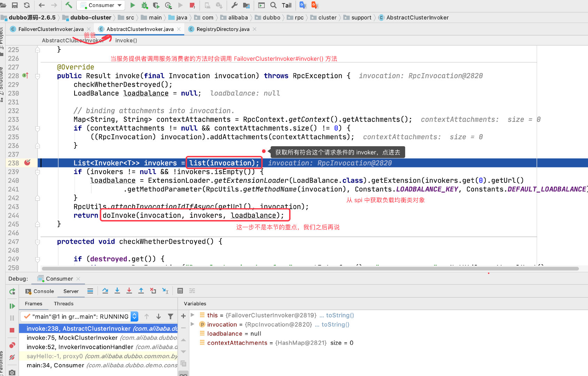Toggle the breakpoint on line 238

pos(28,163)
